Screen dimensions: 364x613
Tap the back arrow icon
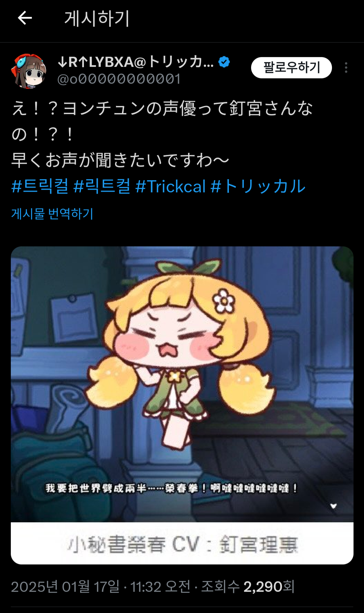(x=25, y=18)
